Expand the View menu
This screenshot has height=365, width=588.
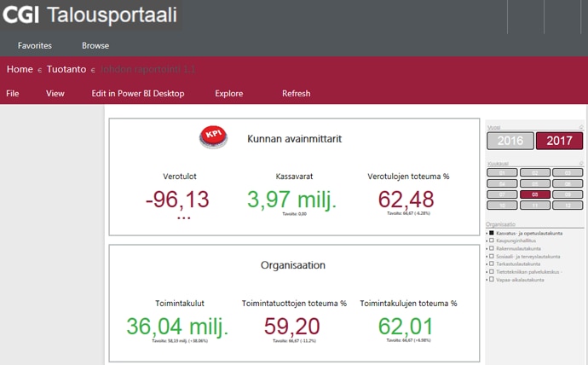click(55, 94)
